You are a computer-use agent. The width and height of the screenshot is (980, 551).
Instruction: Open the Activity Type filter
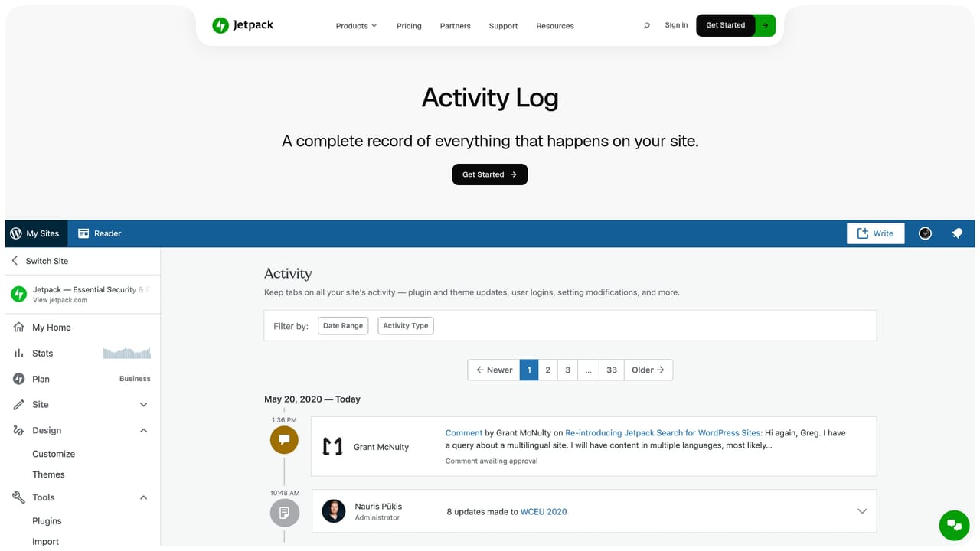pyautogui.click(x=406, y=326)
